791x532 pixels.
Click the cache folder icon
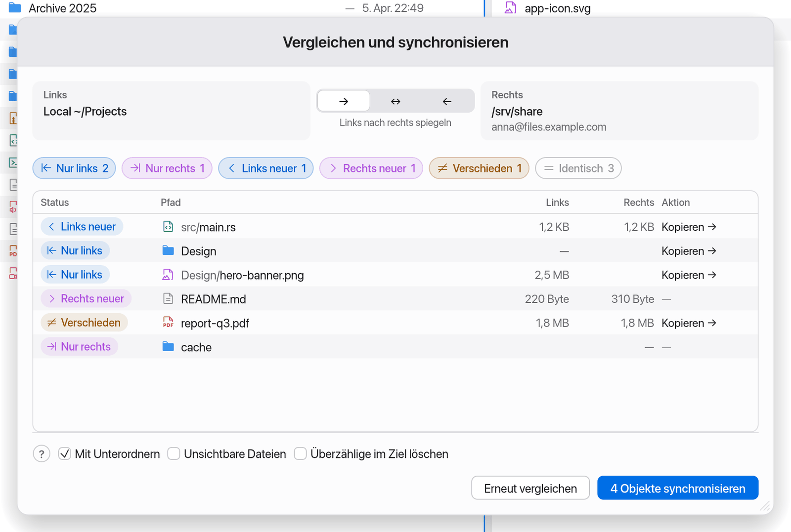click(x=168, y=347)
